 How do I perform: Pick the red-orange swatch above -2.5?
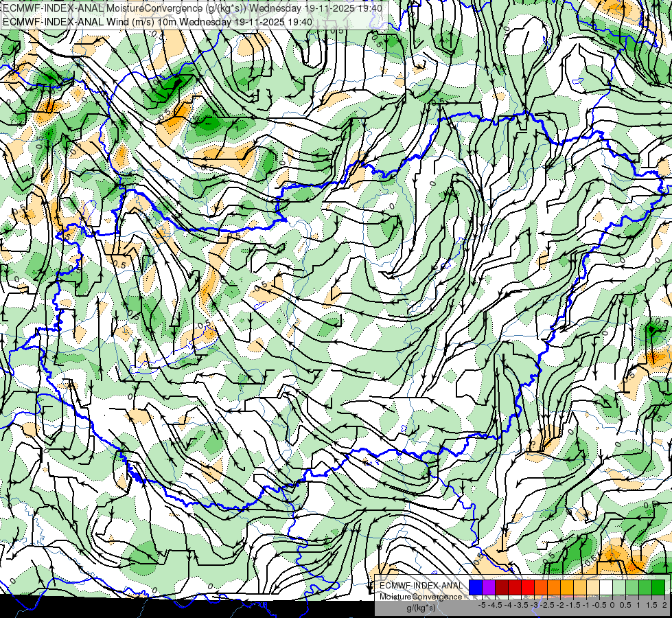(541, 587)
